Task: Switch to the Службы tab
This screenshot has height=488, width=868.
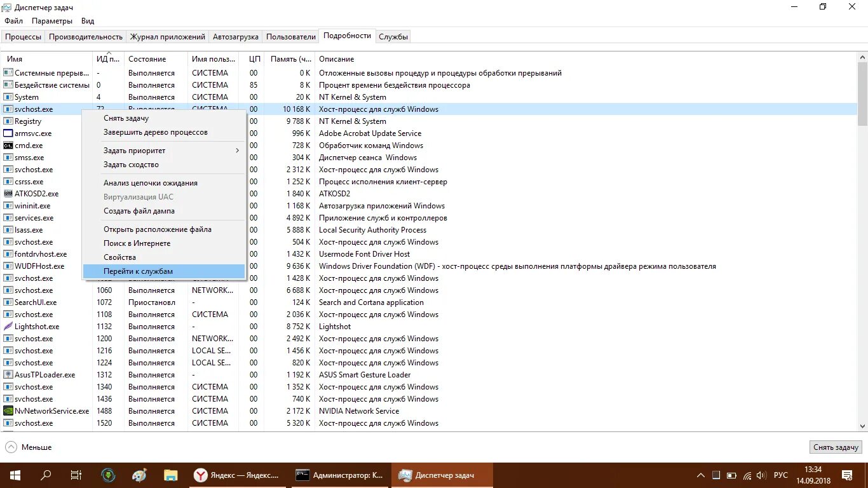Action: (x=393, y=37)
